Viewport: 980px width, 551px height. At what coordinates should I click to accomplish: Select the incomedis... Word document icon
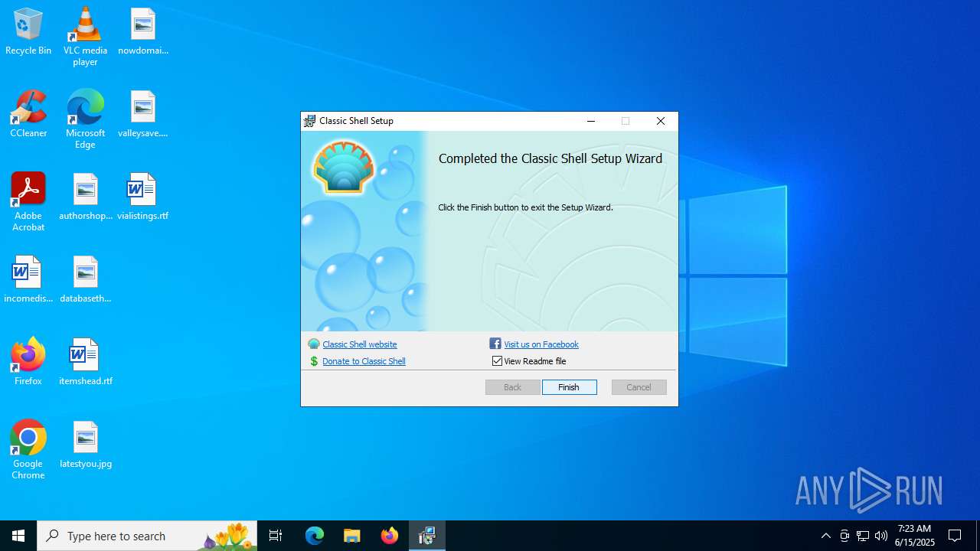click(x=28, y=279)
